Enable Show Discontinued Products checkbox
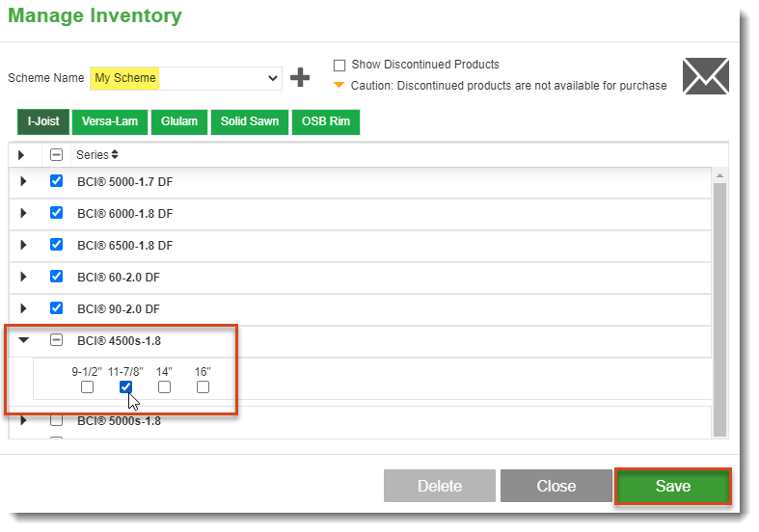759x532 pixels. click(339, 65)
